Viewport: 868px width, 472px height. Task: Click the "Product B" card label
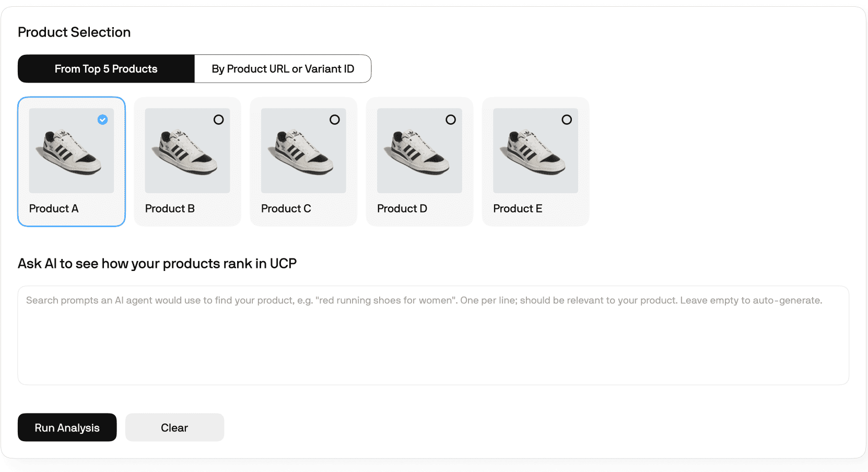[170, 208]
